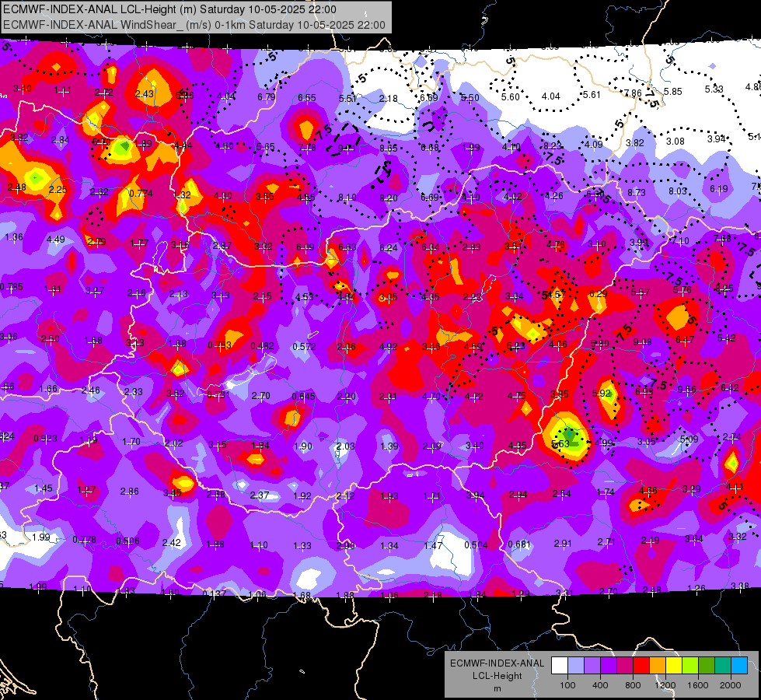Click the pure yellow legend swatch
The height and width of the screenshot is (700, 761).
674,665
